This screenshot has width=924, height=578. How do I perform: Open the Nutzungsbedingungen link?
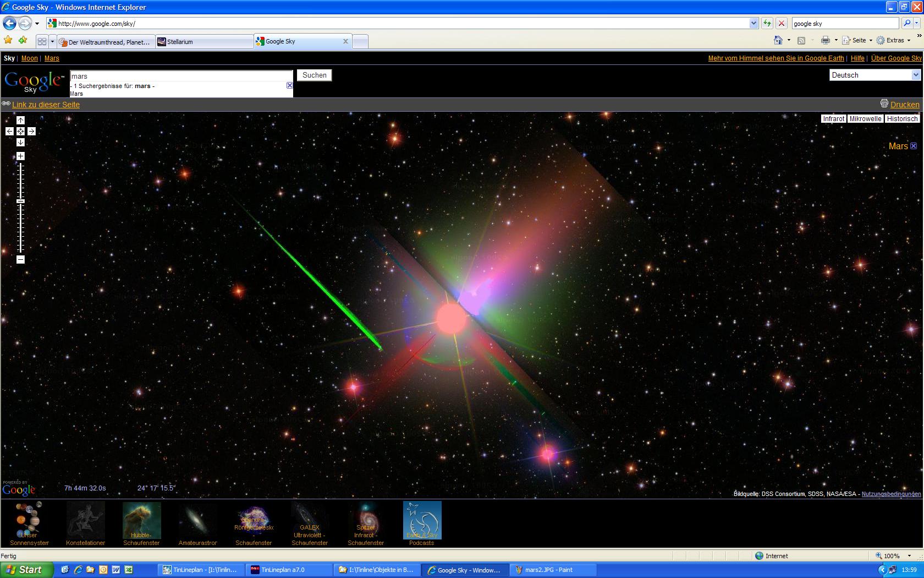(x=891, y=494)
